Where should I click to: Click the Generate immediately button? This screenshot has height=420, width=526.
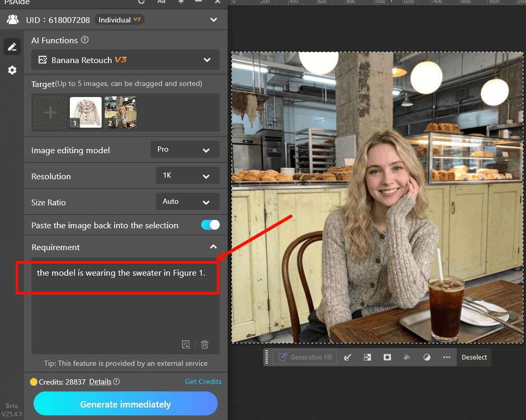pos(125,404)
